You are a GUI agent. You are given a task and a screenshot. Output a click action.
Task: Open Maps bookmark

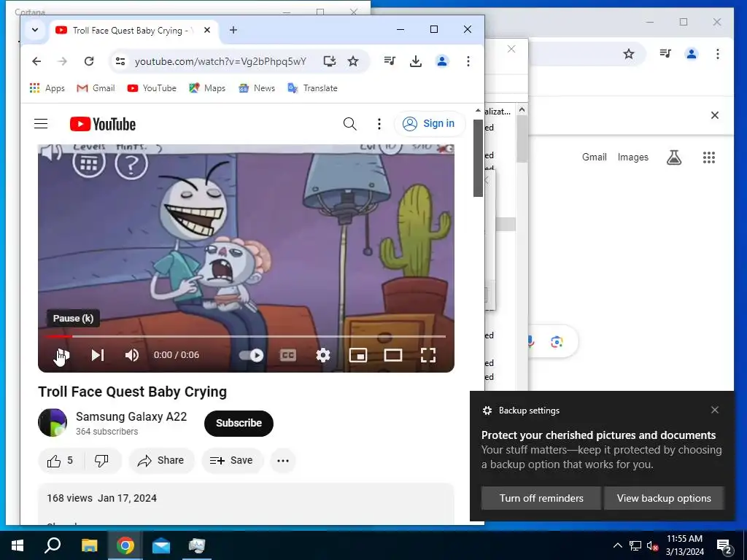pos(207,88)
